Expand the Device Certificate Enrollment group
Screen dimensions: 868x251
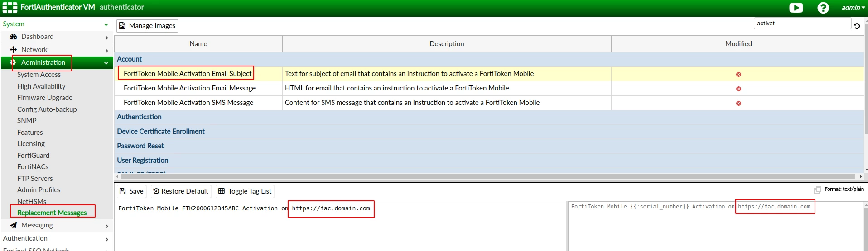(161, 132)
